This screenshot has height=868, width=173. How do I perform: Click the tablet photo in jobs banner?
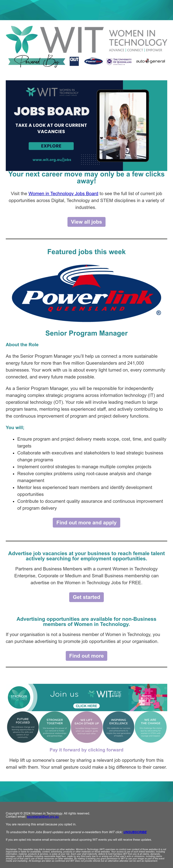click(123, 126)
